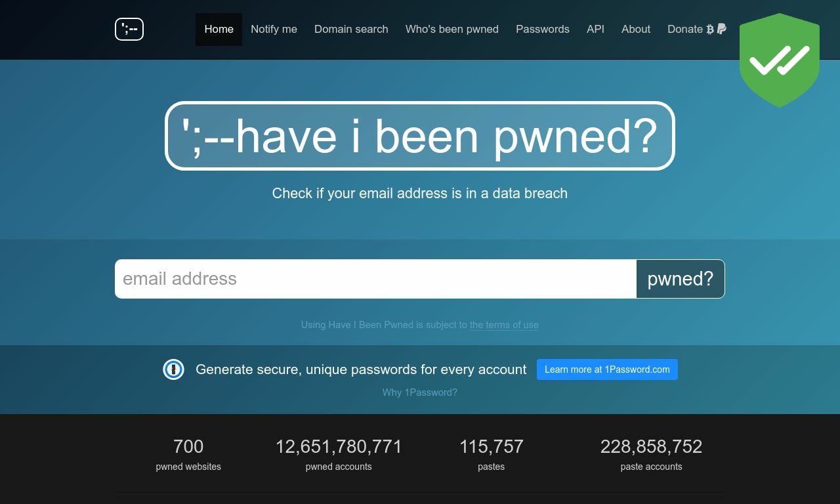Click the PayPal icon beside Donate

(x=722, y=29)
